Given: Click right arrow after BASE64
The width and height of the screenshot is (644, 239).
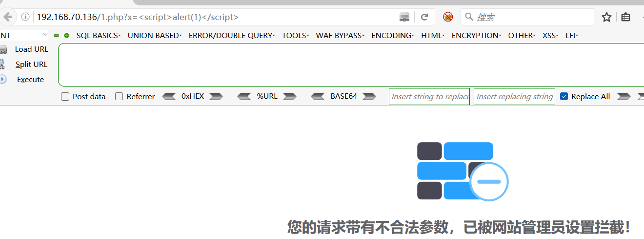Looking at the screenshot, I should pyautogui.click(x=369, y=96).
